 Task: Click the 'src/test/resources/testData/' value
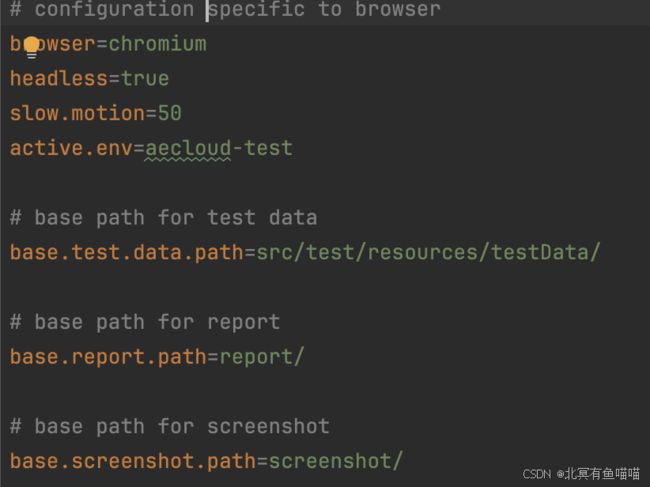[x=428, y=252]
